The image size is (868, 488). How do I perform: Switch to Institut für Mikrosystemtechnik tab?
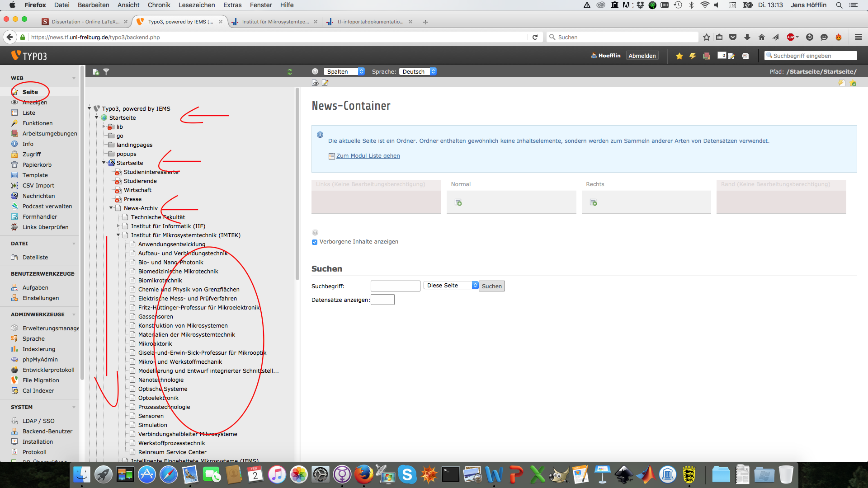[x=275, y=22]
